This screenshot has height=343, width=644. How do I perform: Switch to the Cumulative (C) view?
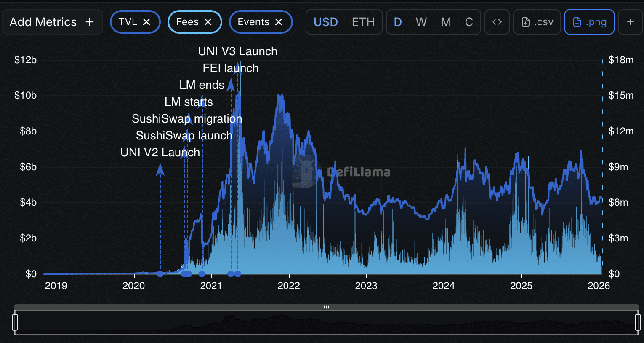[x=469, y=22]
